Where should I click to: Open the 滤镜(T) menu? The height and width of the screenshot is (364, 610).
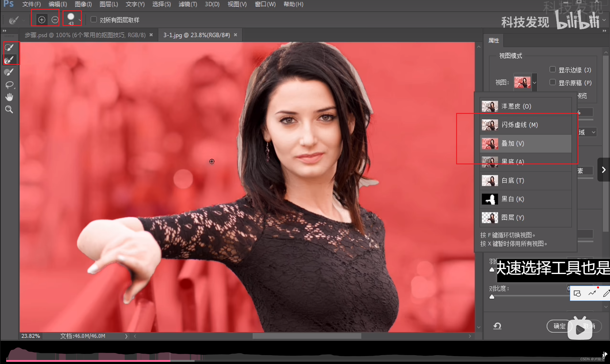[x=188, y=4]
